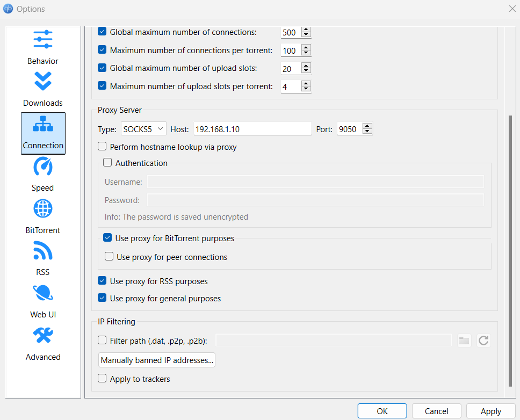Open the Advanced tools icon

[x=43, y=336]
